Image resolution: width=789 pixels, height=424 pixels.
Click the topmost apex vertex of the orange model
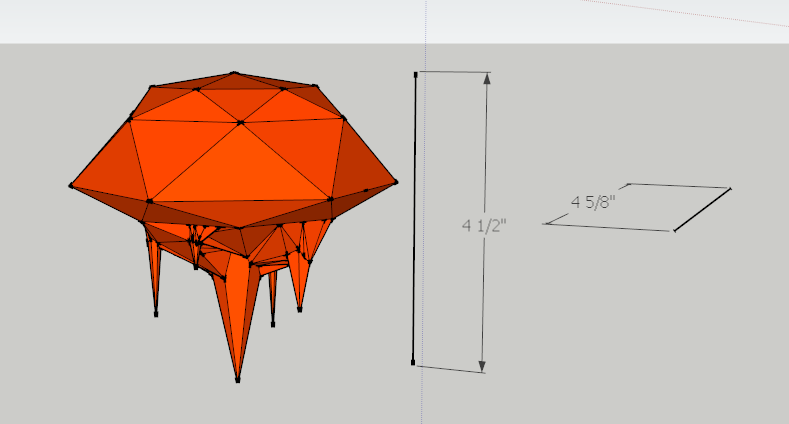tap(234, 73)
